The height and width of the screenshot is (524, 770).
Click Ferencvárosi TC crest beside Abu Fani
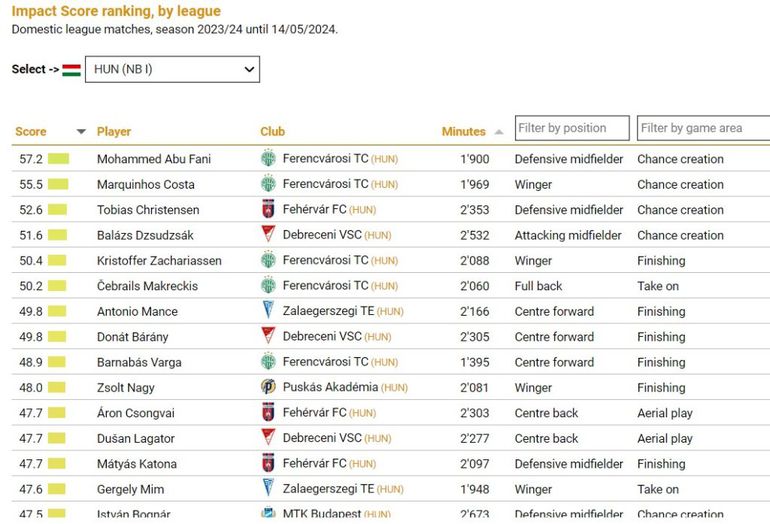268,158
